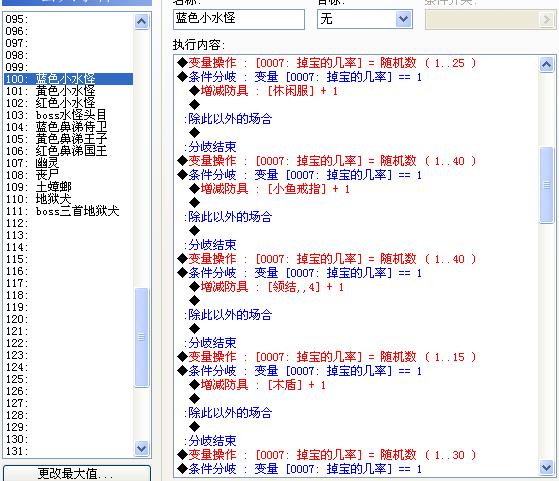Select list entry 110: 地狱犬
The height and width of the screenshot is (481, 559).
click(x=68, y=199)
